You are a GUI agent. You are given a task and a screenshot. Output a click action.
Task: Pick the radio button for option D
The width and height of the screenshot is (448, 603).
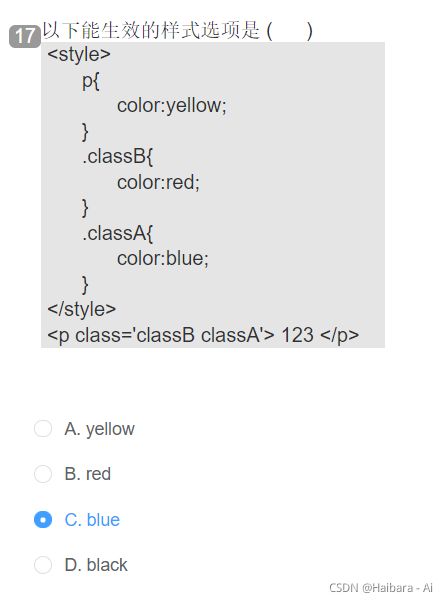[43, 565]
